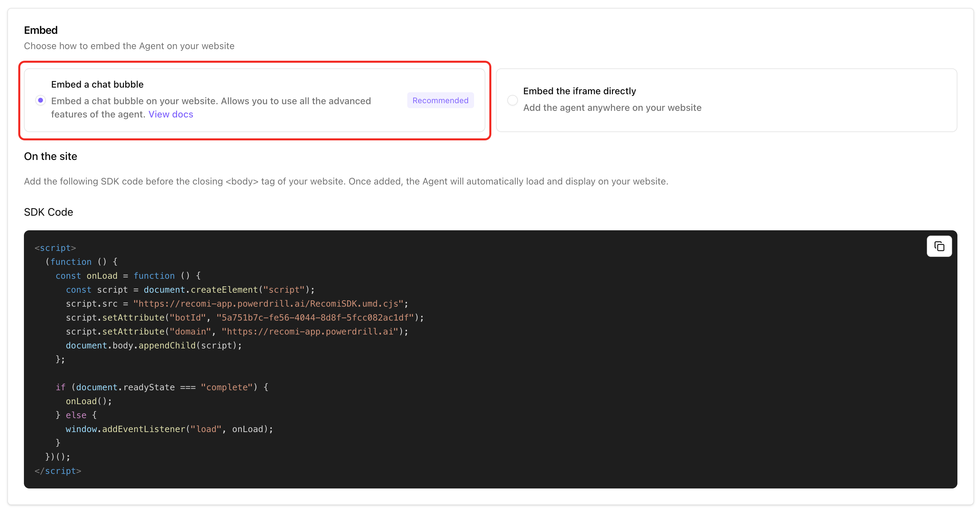Click the SDK Code heading

pyautogui.click(x=48, y=212)
